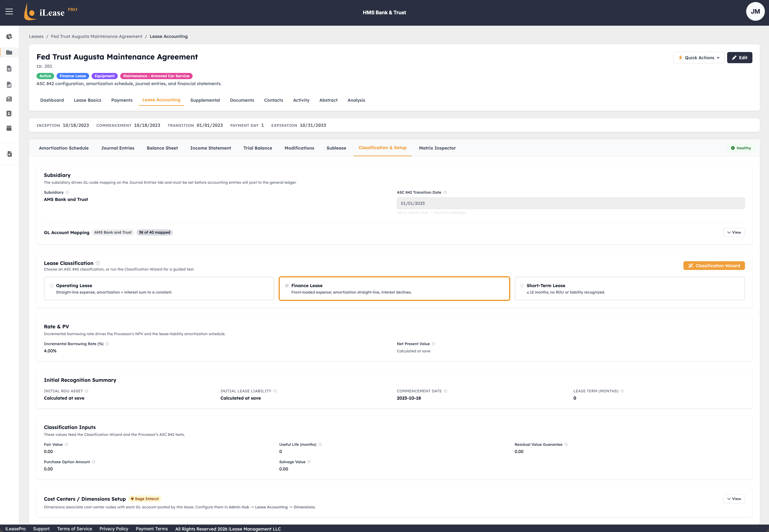Open the calendar sidebar icon
769x532 pixels.
[9, 128]
